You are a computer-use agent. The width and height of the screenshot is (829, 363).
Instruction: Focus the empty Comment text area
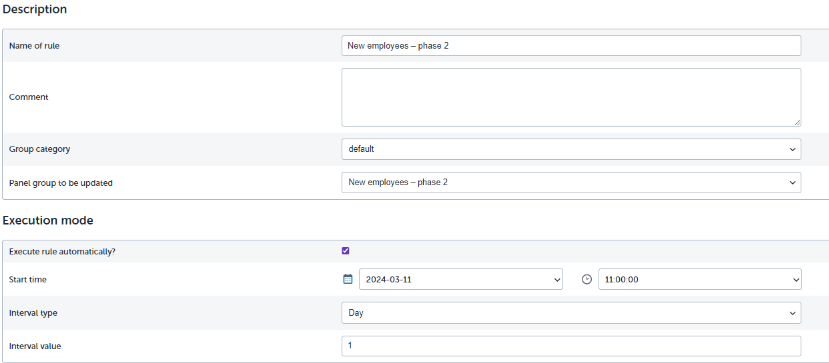click(571, 97)
